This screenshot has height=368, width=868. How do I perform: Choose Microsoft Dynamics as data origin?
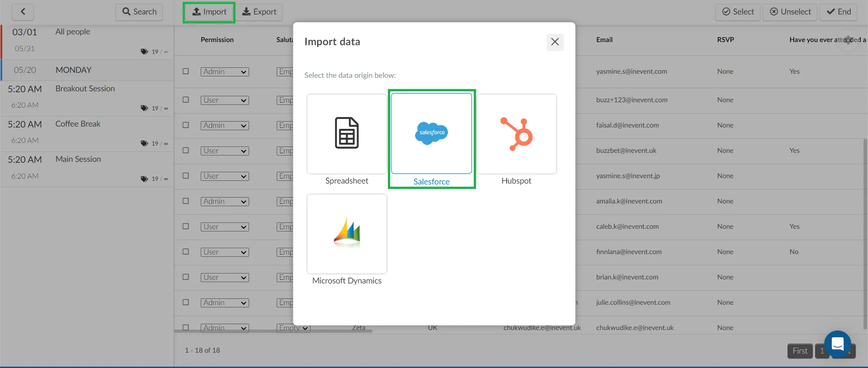[x=347, y=234]
